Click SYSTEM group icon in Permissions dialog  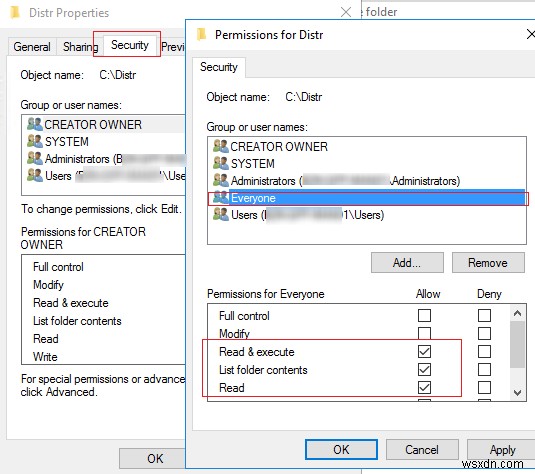[x=220, y=163]
